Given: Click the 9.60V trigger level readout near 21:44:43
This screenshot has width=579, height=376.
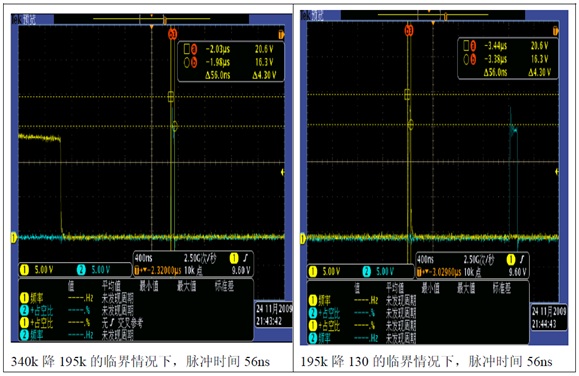Looking at the screenshot, I should (517, 272).
